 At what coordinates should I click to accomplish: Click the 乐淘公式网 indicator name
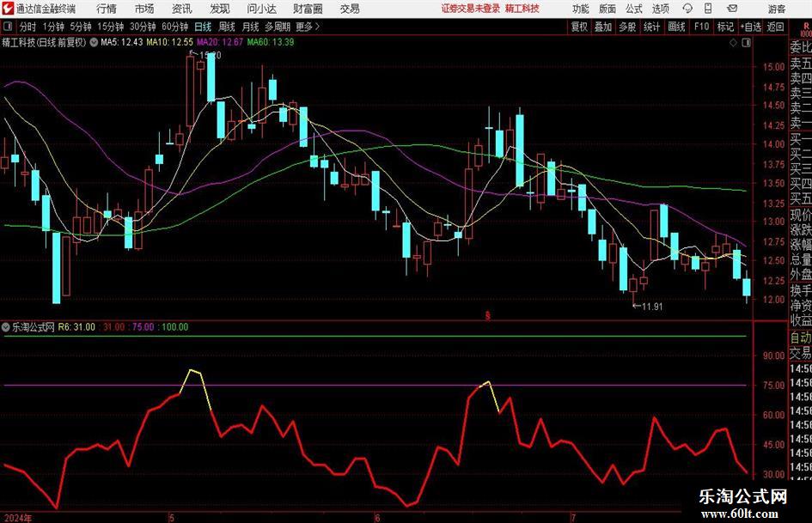coord(34,326)
